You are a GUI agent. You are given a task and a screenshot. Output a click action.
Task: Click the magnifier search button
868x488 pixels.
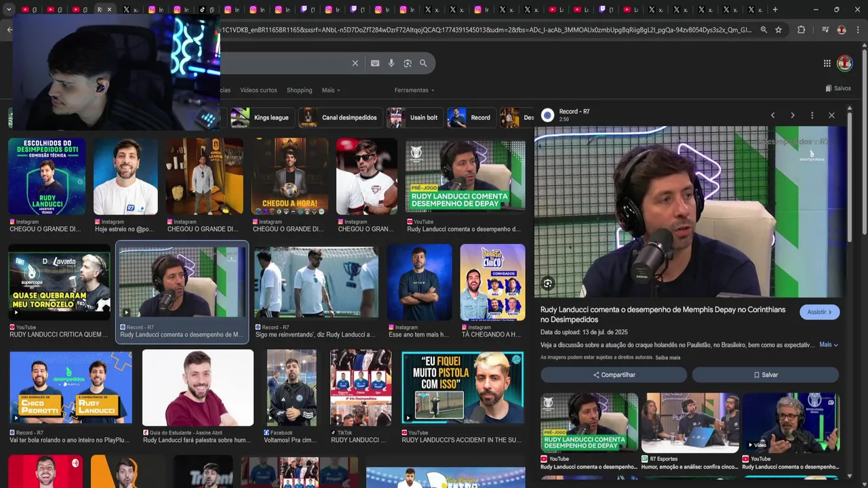(x=423, y=63)
